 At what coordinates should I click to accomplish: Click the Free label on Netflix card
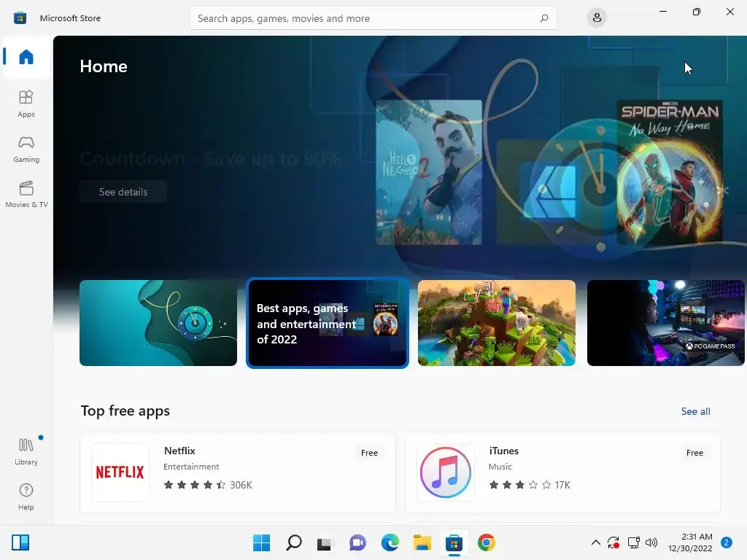369,453
